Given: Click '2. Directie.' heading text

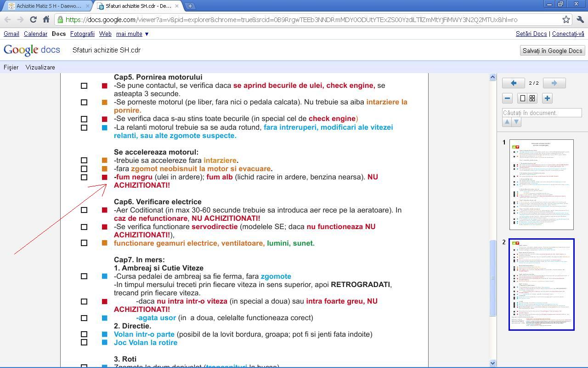Looking at the screenshot, I should coord(132,326).
